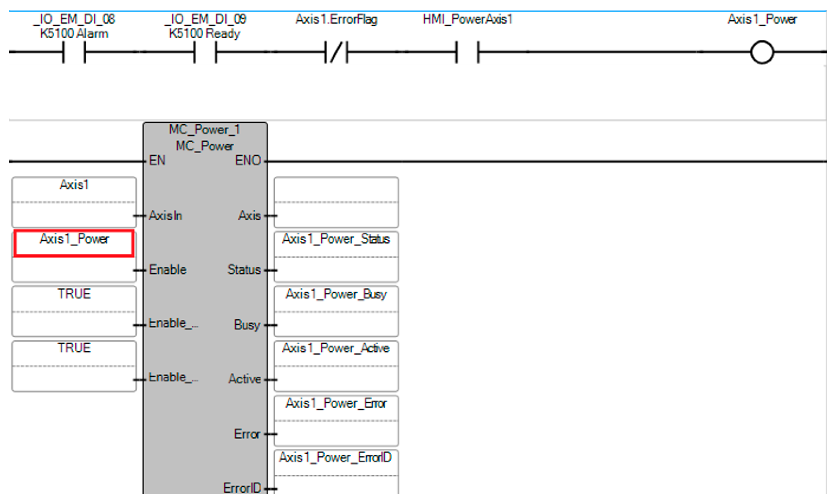This screenshot has width=835, height=504.
Task: Select the MC_Power_1 function block header
Action: [205, 130]
